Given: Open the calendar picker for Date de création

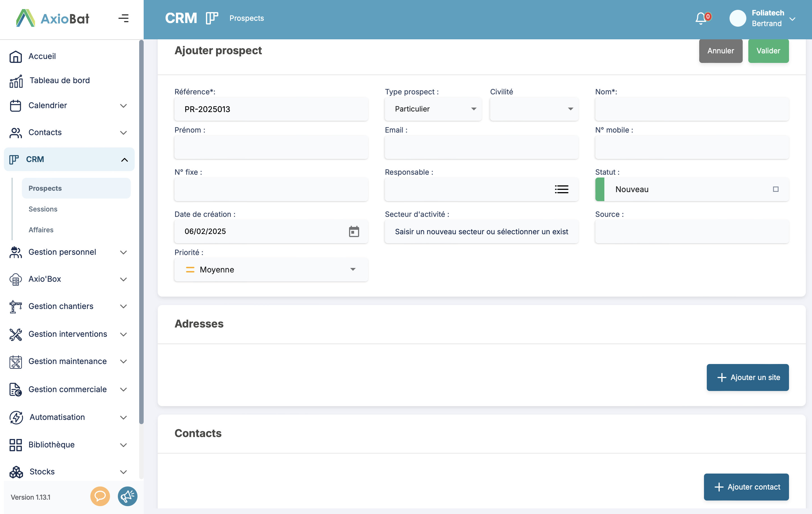Looking at the screenshot, I should pos(354,231).
